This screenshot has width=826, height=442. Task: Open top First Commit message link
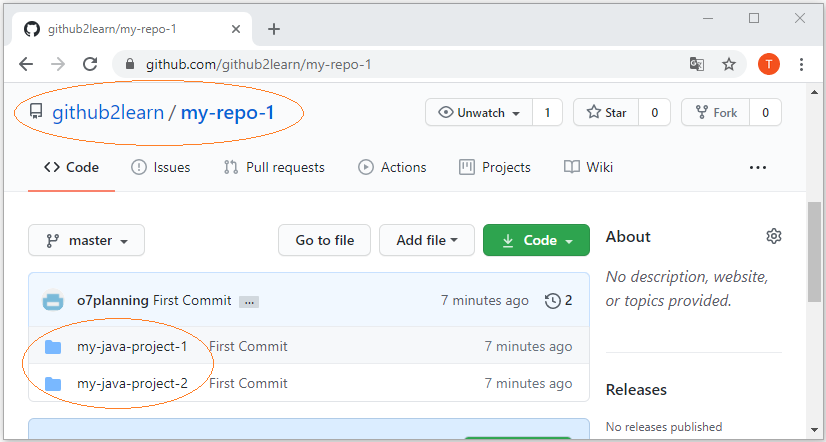click(192, 301)
